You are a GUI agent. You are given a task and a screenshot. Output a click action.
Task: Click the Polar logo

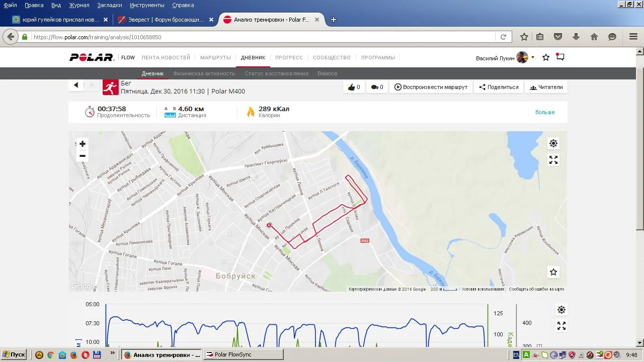(x=92, y=57)
